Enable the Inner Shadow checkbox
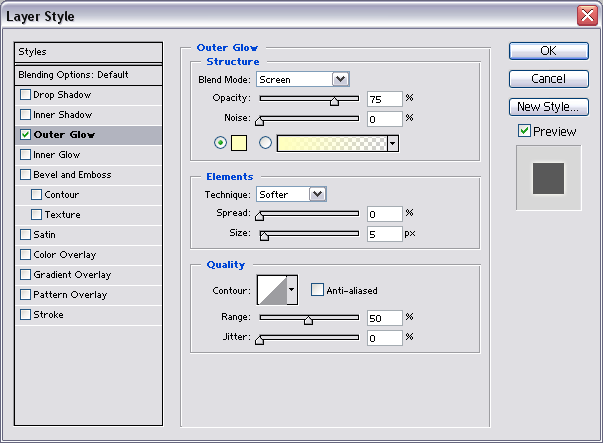Screen dimensions: 603x443 25,115
